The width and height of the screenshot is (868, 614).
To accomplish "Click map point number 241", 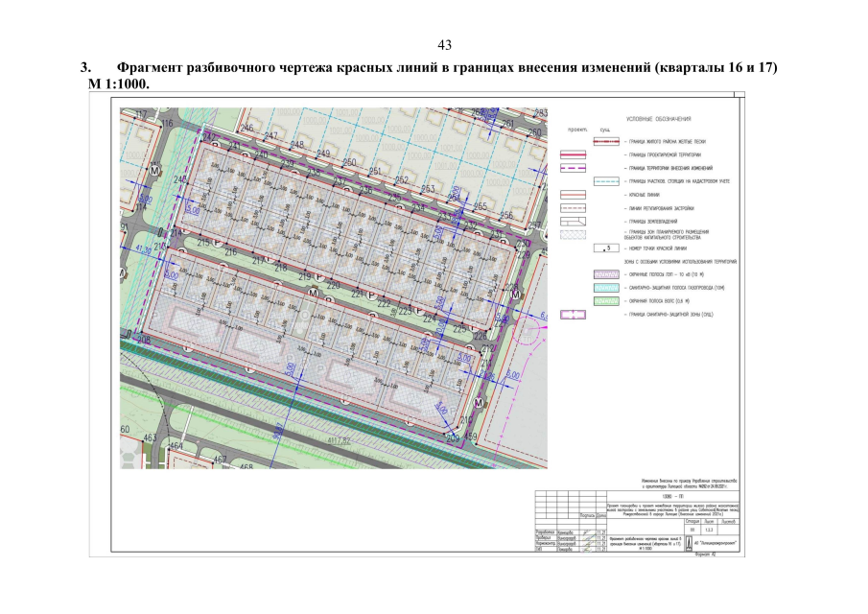I will [235, 146].
